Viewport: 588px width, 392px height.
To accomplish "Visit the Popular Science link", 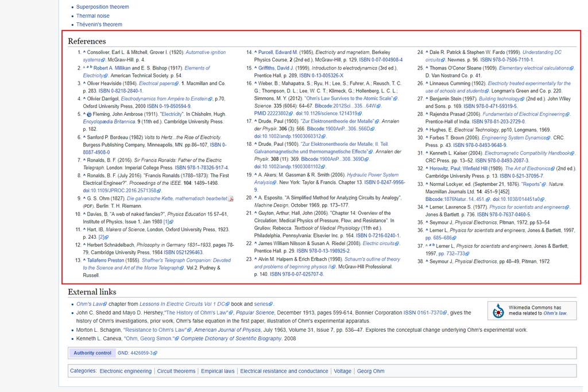I will (255, 313).
